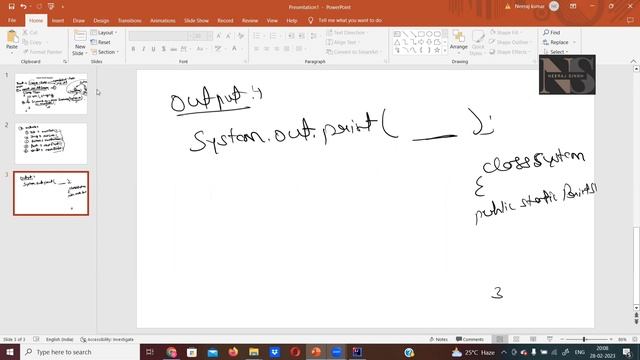Select the triangle shape in shapes gallery
The image size is (640, 360).
[x=397, y=42]
